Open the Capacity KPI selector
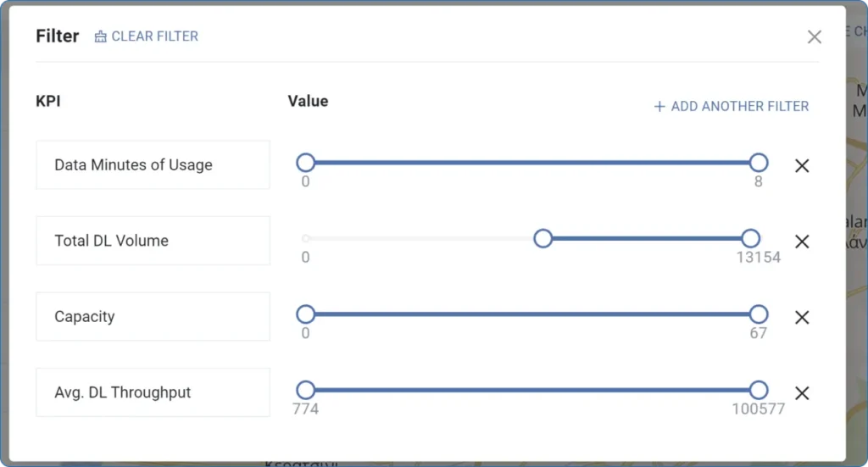 click(153, 316)
